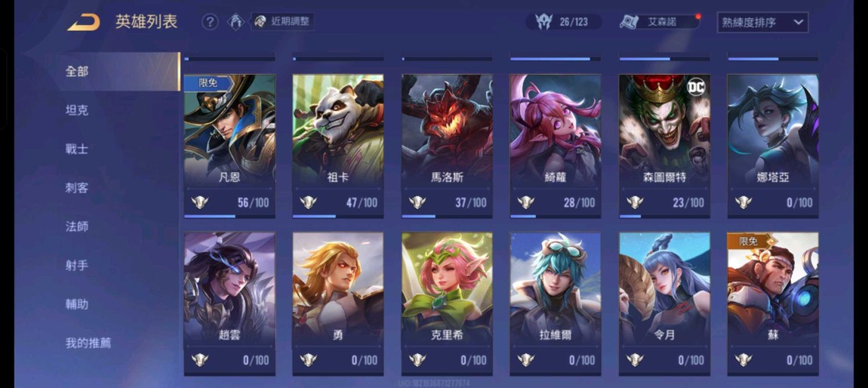Viewport: 868px width, 388px height.
Task: Open the 26/123 hero collection counter
Action: (x=563, y=22)
